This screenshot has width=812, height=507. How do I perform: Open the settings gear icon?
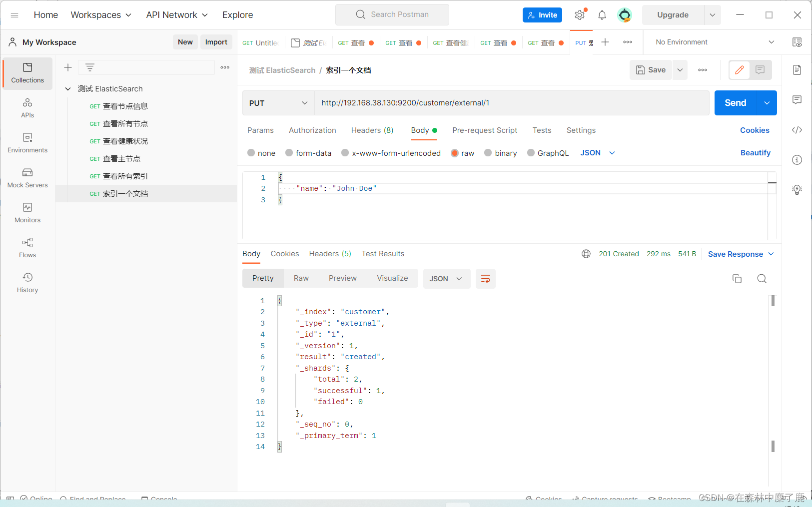[580, 15]
